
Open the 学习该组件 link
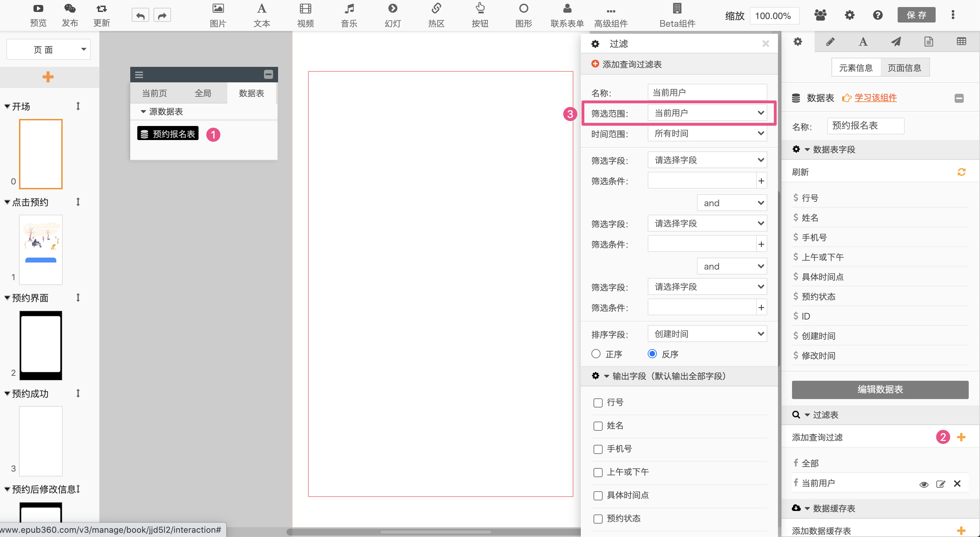click(875, 98)
